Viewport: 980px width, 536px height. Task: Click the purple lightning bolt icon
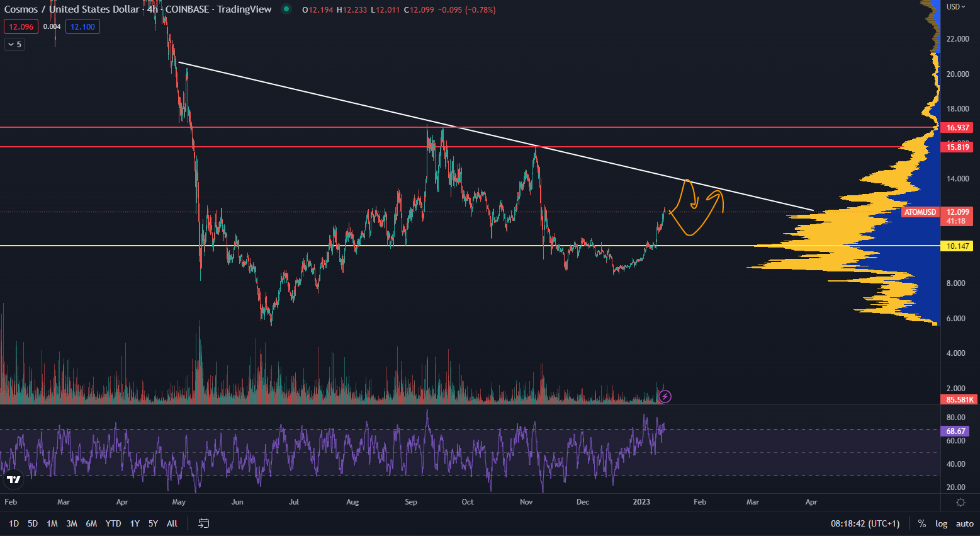pyautogui.click(x=665, y=396)
